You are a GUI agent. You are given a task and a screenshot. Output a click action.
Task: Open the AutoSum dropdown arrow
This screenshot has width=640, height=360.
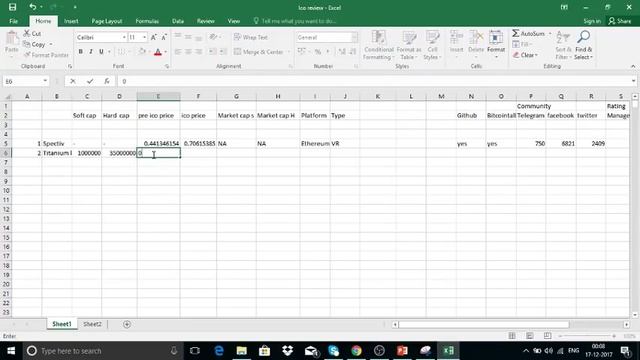tap(550, 33)
